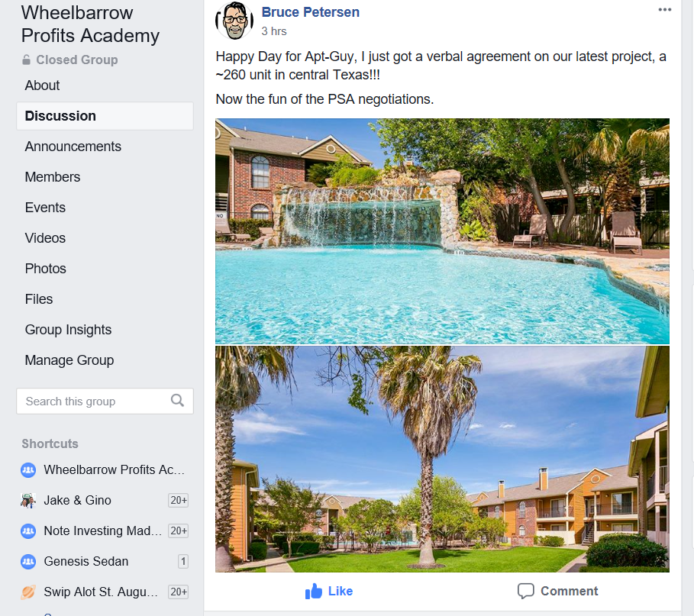This screenshot has height=616, width=694.
Task: Open the Announcements section
Action: [x=73, y=147]
